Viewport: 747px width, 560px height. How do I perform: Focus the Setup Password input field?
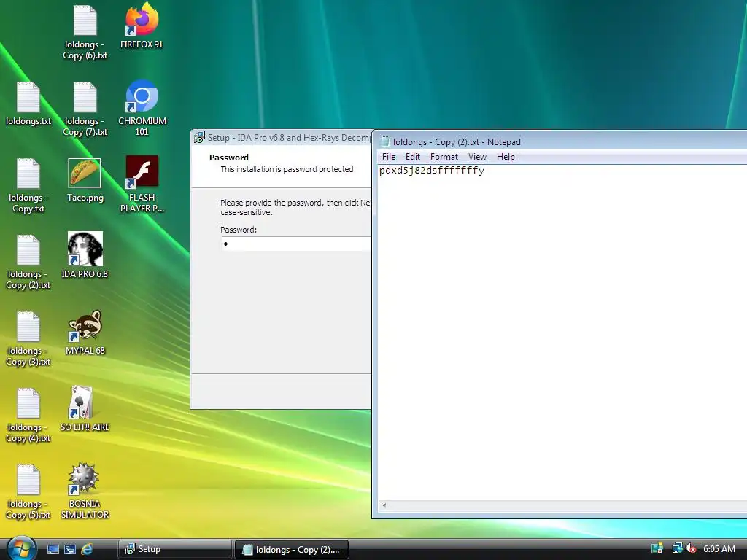pos(295,244)
